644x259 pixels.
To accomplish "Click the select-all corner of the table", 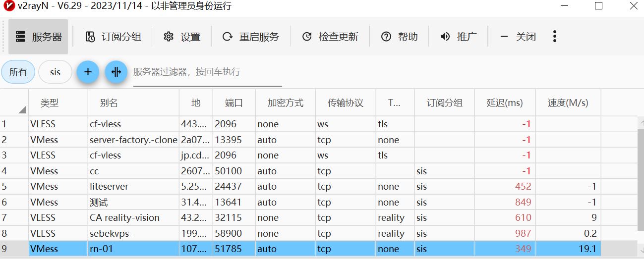I will pyautogui.click(x=14, y=103).
